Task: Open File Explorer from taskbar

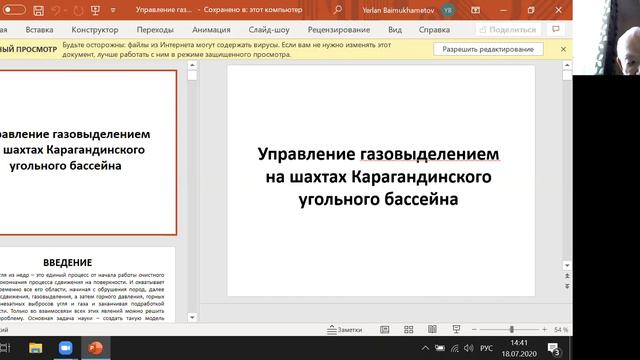Action: [x=36, y=348]
